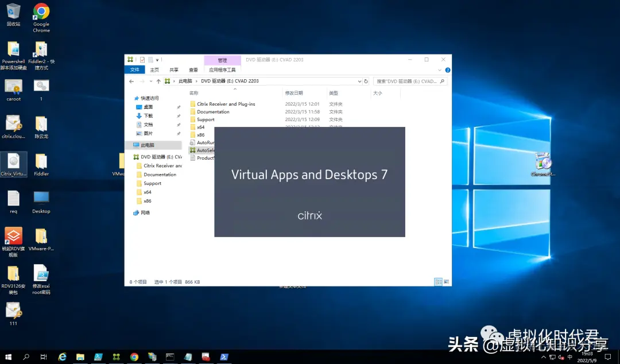
Task: Click the refresh button beside the address bar
Action: [x=366, y=81]
